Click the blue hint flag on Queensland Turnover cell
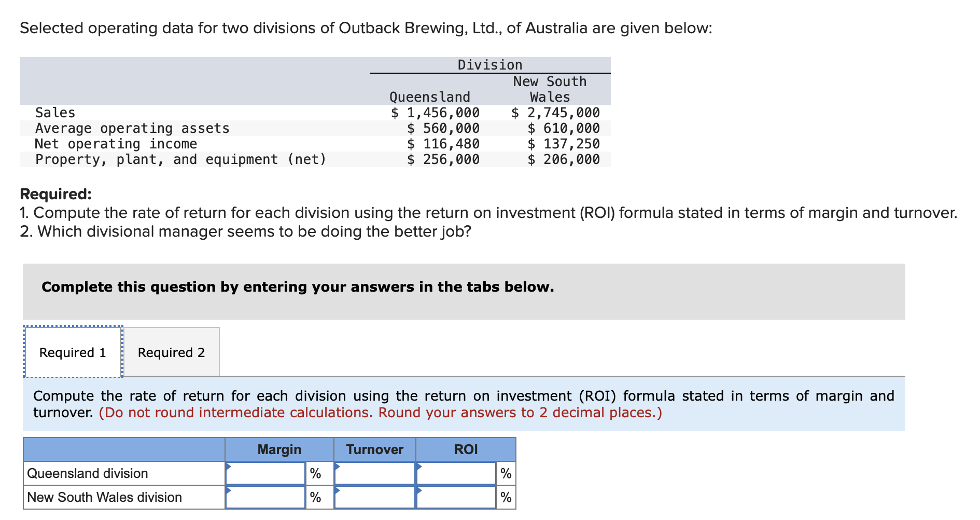This screenshot has width=980, height=520. pyautogui.click(x=339, y=468)
